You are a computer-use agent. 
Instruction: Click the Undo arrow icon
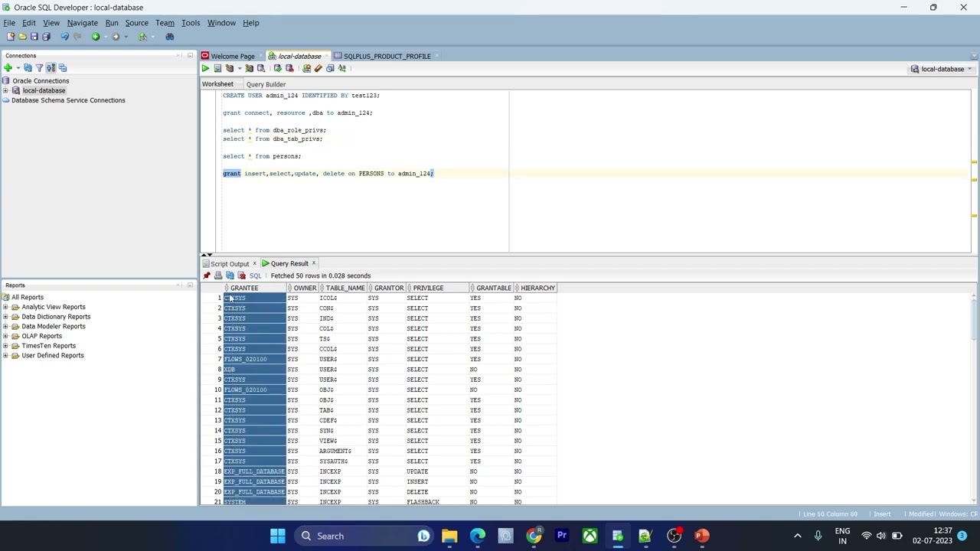coord(64,37)
